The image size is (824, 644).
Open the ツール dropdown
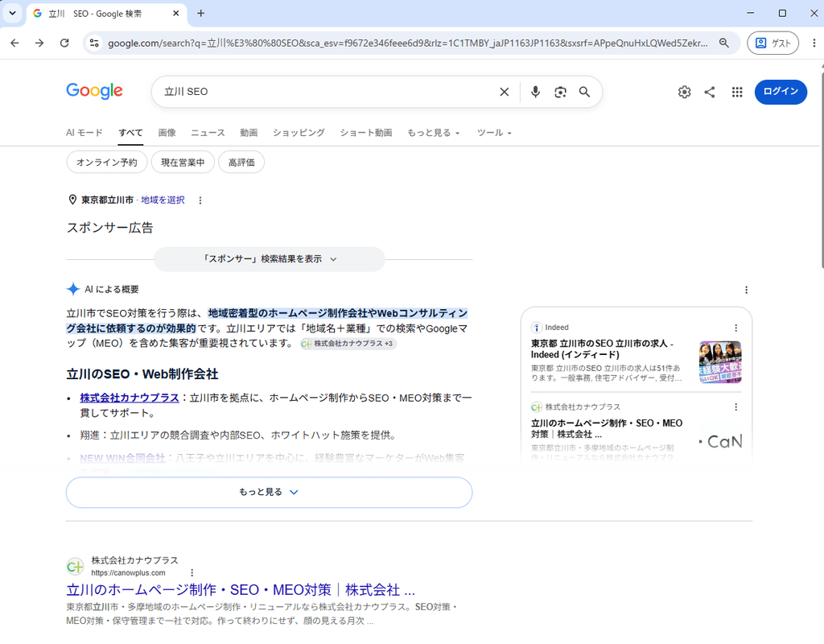coord(494,133)
